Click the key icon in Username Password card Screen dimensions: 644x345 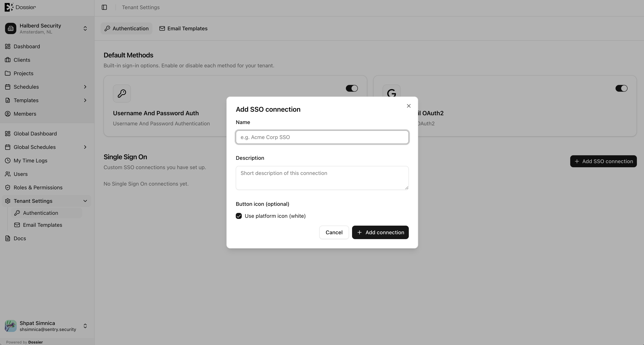(122, 93)
